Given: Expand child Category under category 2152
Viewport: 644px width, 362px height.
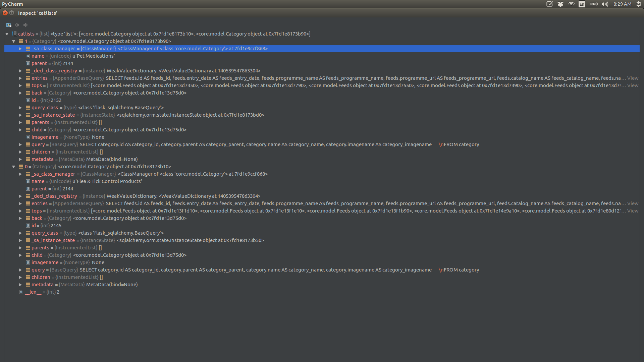Looking at the screenshot, I should pyautogui.click(x=20, y=130).
